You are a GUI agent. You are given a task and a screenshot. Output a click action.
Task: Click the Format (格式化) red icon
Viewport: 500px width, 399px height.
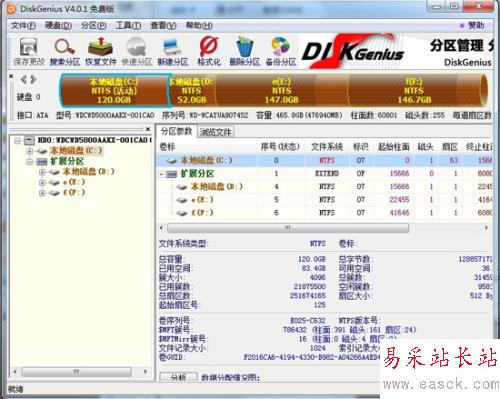[x=209, y=47]
